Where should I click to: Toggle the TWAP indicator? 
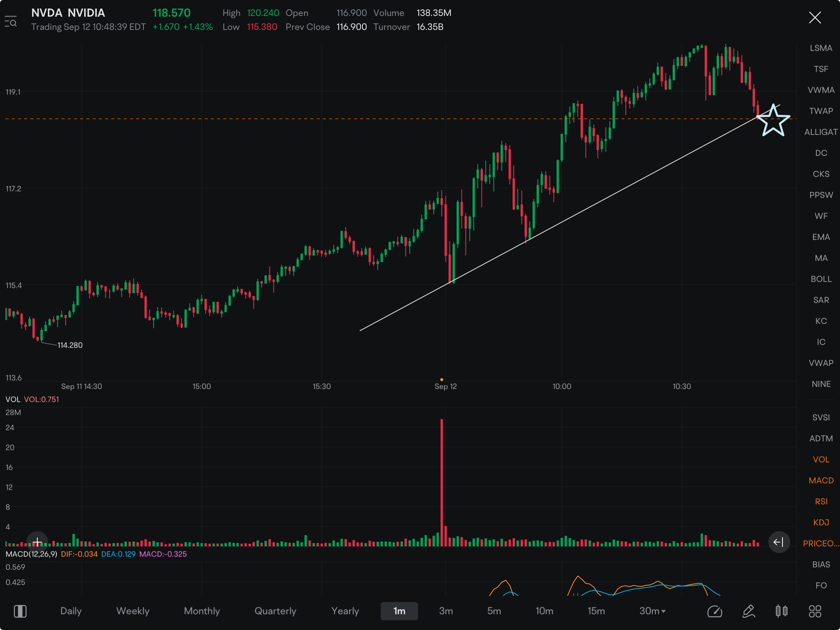pos(821,111)
